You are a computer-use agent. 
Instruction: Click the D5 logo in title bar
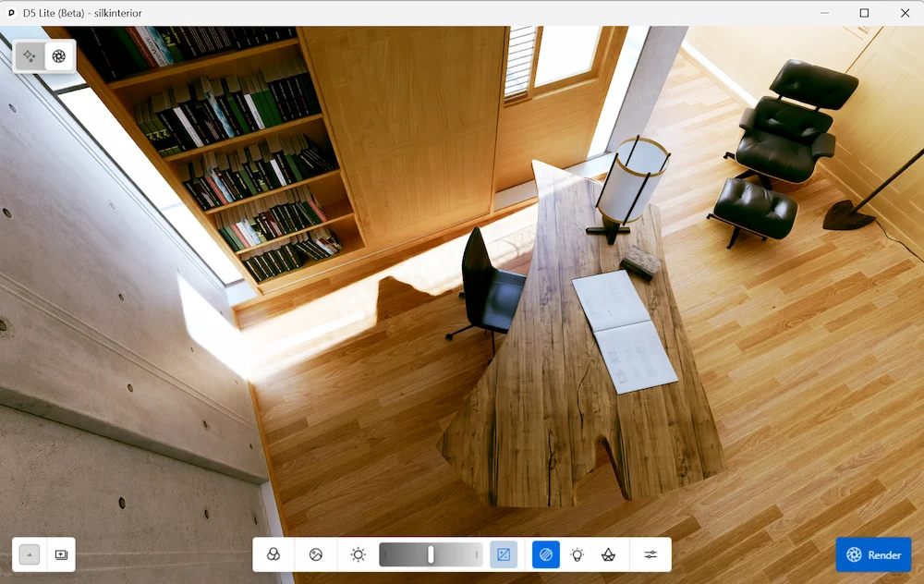11,13
